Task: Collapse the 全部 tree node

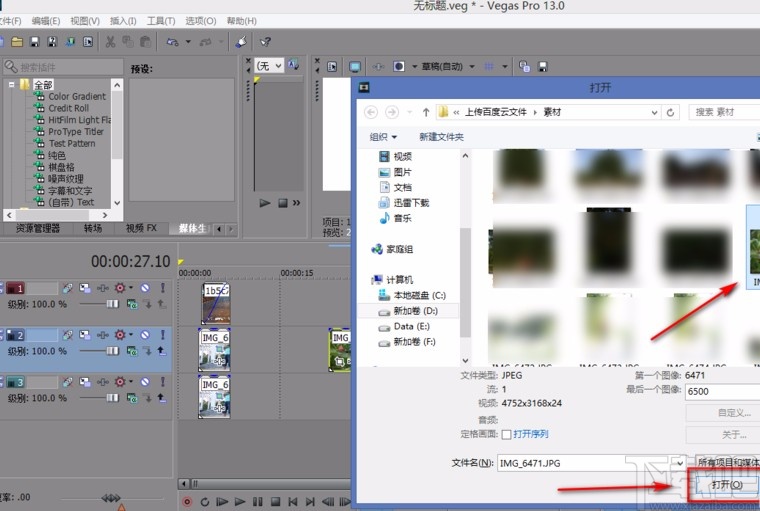Action: [x=13, y=85]
